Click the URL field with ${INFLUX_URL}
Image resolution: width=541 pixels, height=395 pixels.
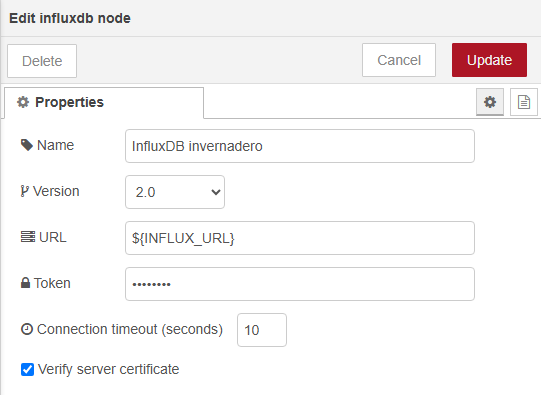[300, 238]
